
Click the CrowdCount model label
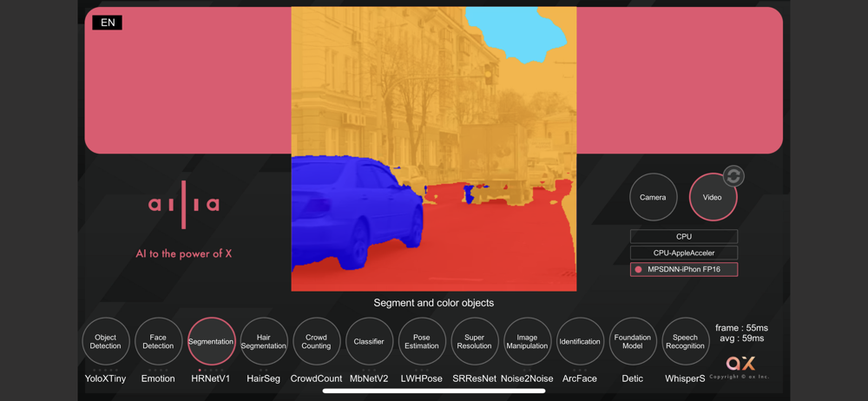coord(316,378)
